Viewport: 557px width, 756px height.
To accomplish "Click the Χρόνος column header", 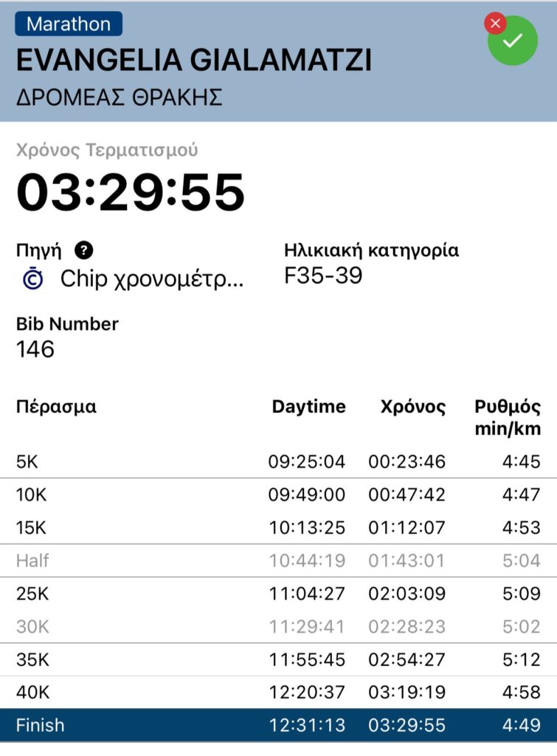I will pyautogui.click(x=413, y=407).
